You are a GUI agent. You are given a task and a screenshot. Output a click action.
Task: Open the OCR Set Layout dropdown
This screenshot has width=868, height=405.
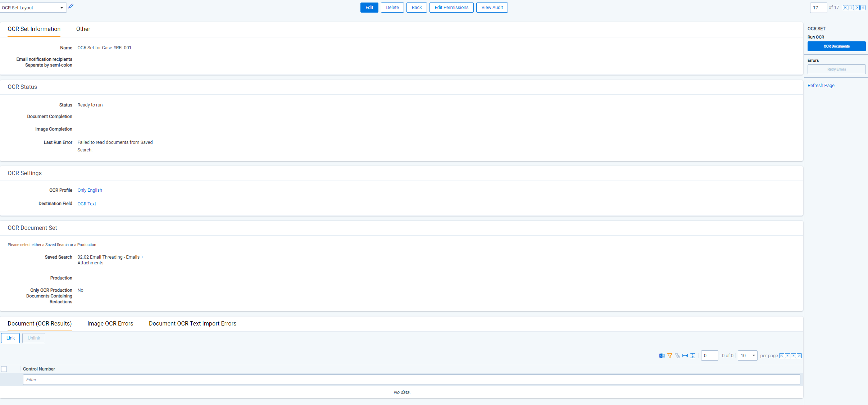coord(33,8)
